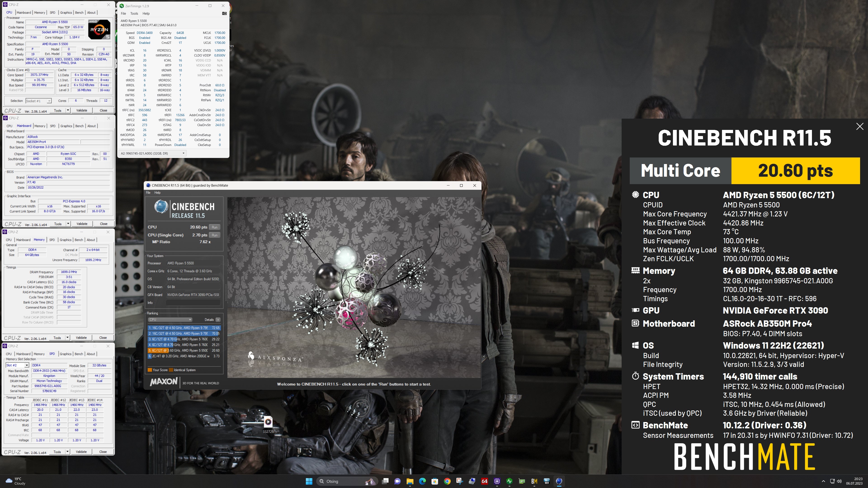Open desktop video file 332725
The image size is (868, 488).
pos(268,424)
